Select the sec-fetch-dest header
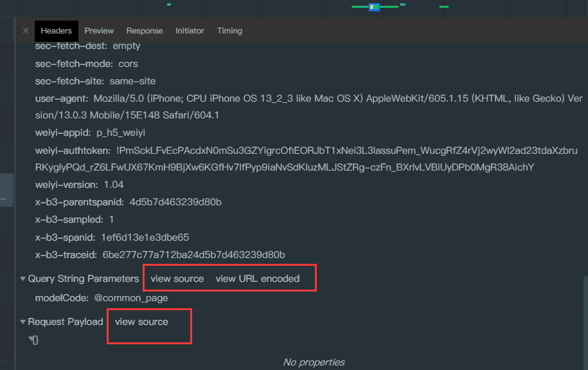 point(88,46)
